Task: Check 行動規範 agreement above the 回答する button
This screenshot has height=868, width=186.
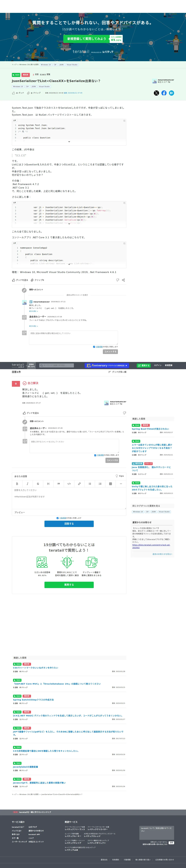Action: [x=57, y=518]
